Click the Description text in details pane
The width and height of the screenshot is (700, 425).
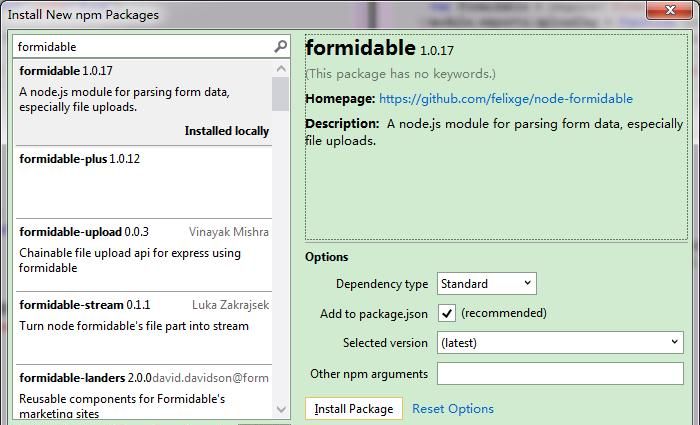[494, 132]
